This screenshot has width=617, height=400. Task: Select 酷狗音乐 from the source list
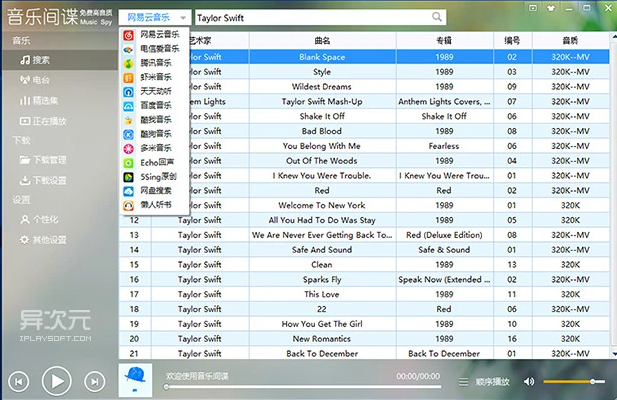coord(154,135)
